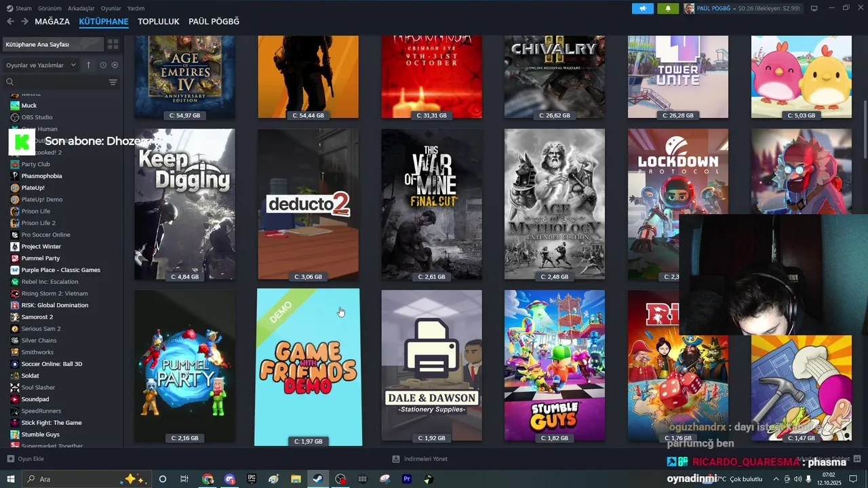The width and height of the screenshot is (868, 488).
Task: Select Prison Life 2 in the list
Action: coord(38,223)
